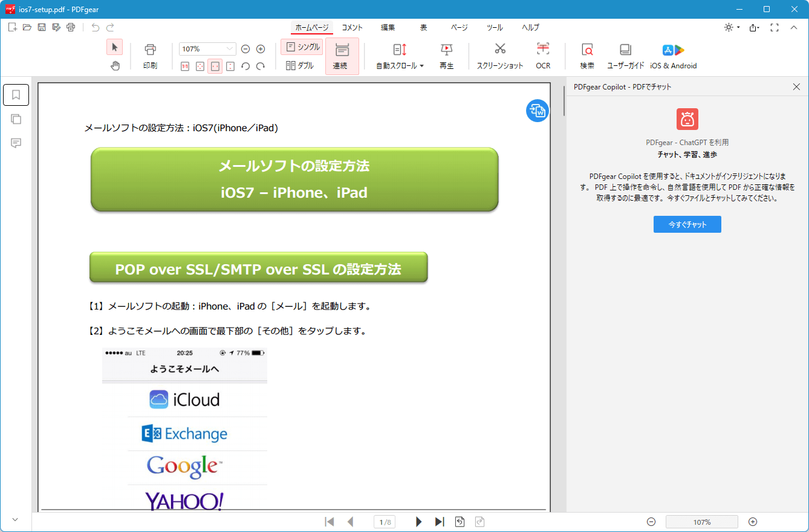Click the blue convert to Word floating icon

click(538, 111)
